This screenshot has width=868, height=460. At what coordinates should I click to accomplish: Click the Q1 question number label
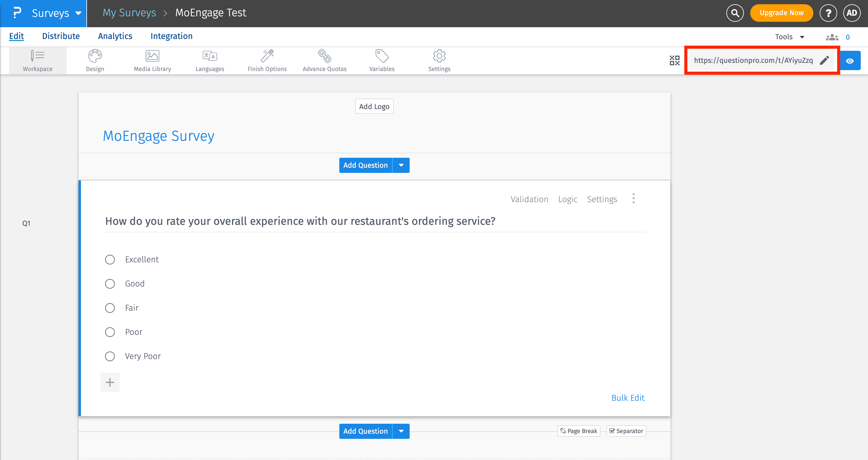26,223
